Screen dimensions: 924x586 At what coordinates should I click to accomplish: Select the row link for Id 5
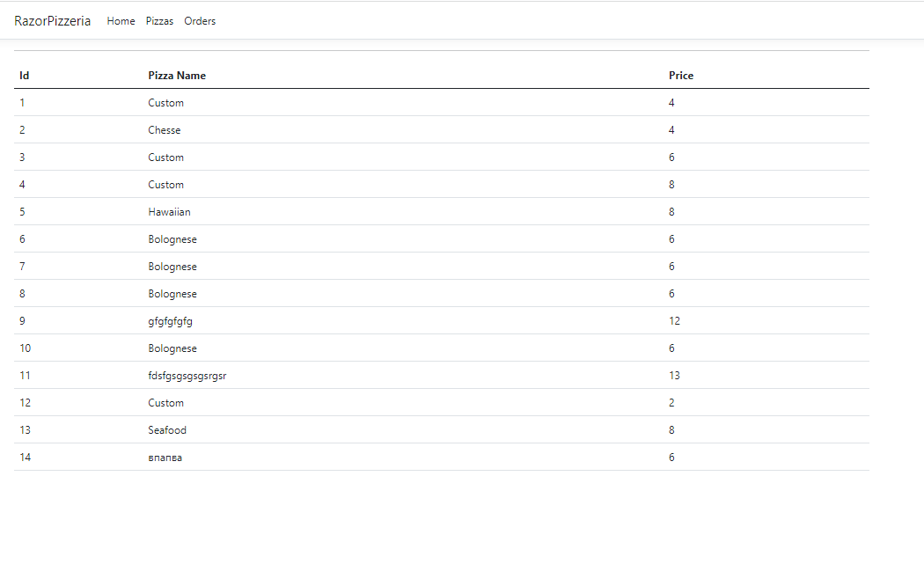pyautogui.click(x=22, y=211)
